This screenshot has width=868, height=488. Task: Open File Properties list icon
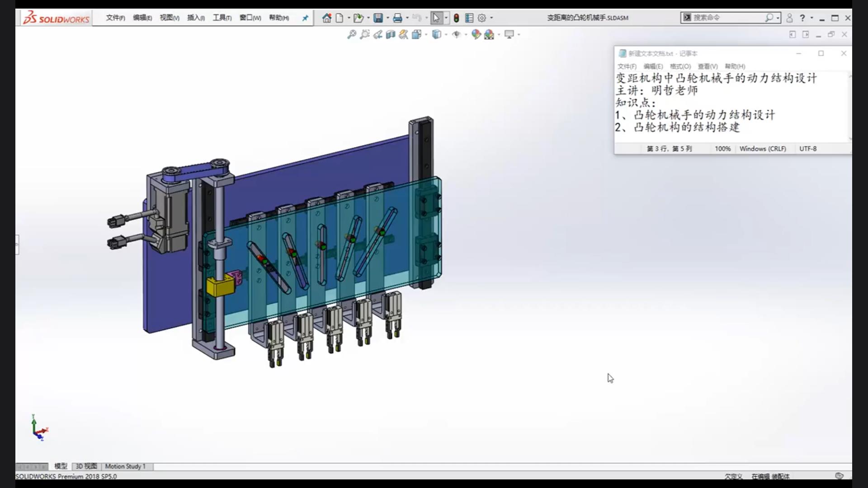pyautogui.click(x=469, y=18)
